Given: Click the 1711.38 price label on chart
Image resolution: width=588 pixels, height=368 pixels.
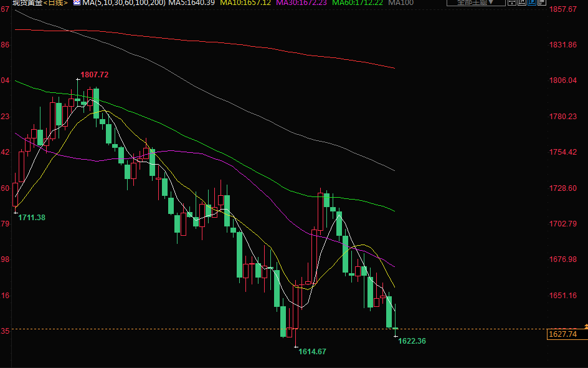Looking at the screenshot, I should click(x=31, y=218).
